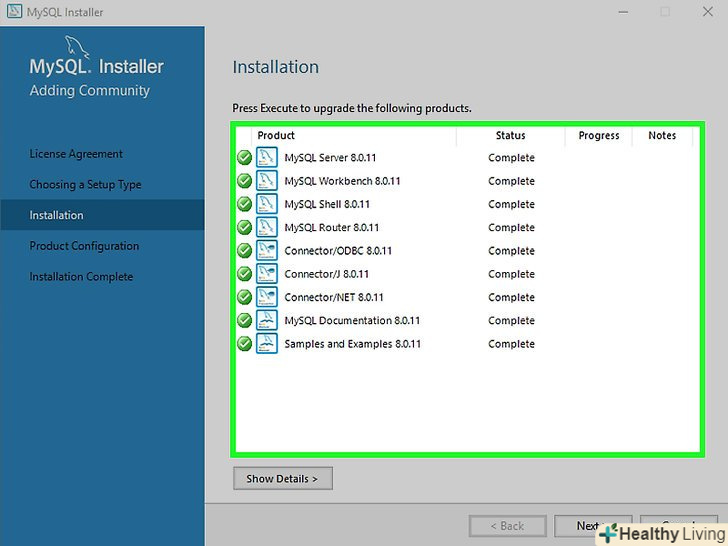
Task: Click the MySQL Server 8.0.11 product icon
Action: click(x=267, y=158)
